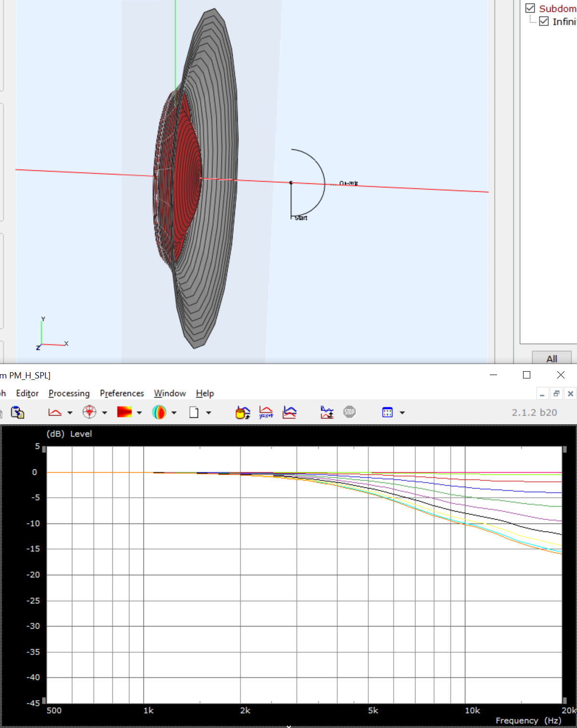Click the XYZ axis orientation gizmo
This screenshot has height=728, width=577.
point(52,333)
